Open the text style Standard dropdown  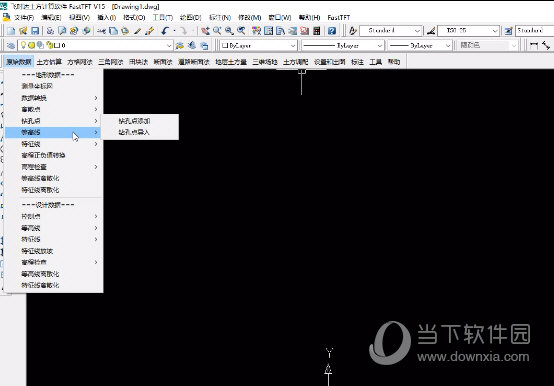[417, 31]
